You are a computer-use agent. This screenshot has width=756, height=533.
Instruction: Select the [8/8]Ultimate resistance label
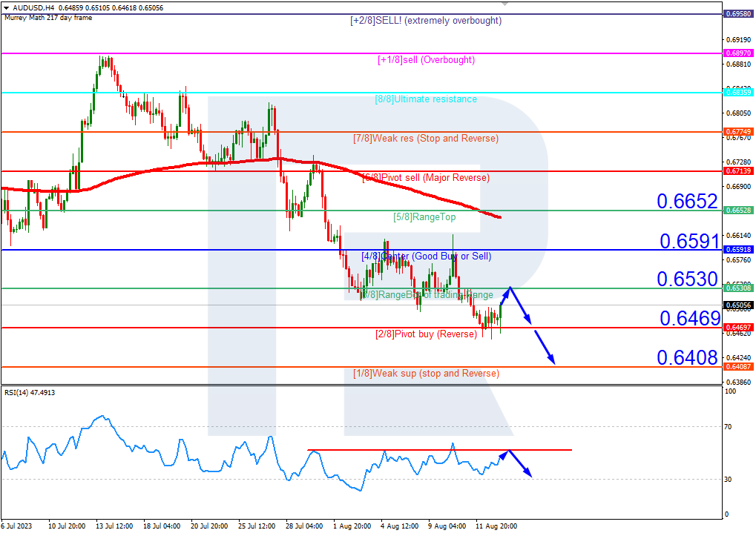click(x=426, y=99)
